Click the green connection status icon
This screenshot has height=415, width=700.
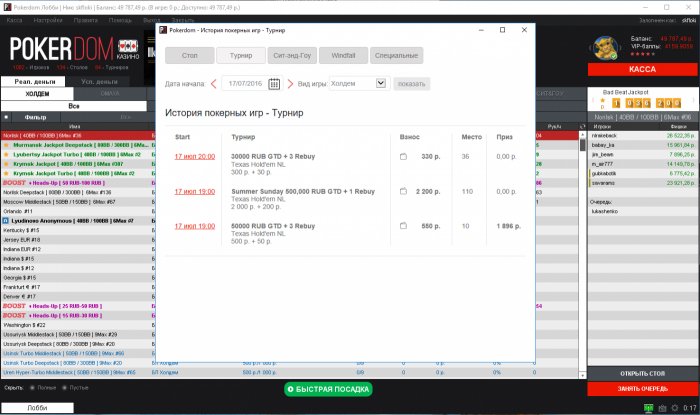tap(649, 408)
